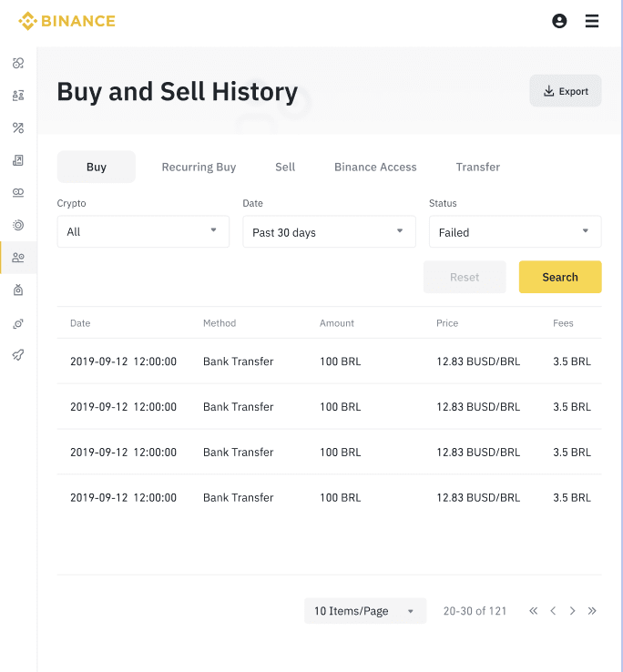The height and width of the screenshot is (672, 623).
Task: Go to the next results page
Action: [x=572, y=611]
